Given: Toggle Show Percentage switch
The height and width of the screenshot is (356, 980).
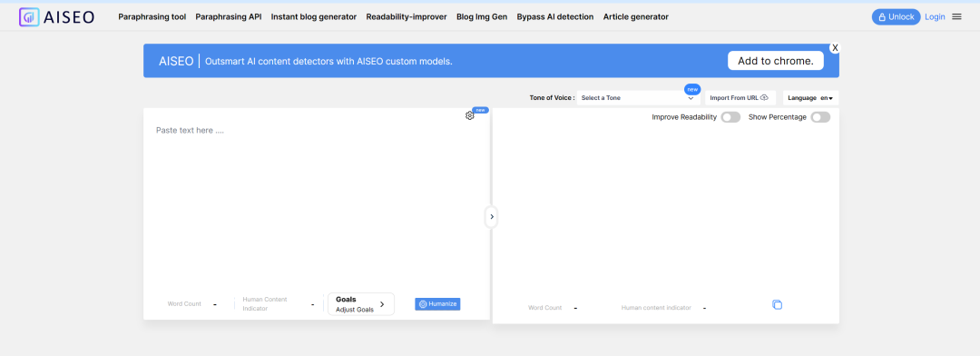Looking at the screenshot, I should tap(820, 117).
